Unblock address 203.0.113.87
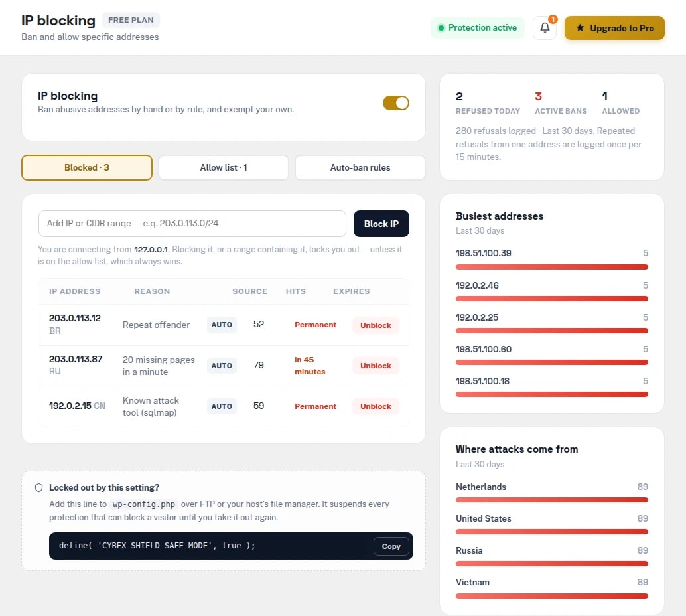Viewport: 686px width, 616px height. (376, 366)
